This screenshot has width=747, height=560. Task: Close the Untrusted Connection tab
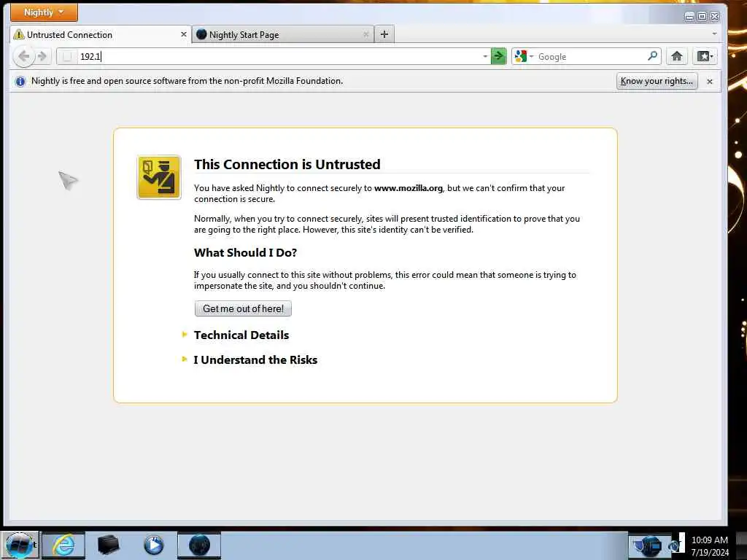[x=183, y=34]
